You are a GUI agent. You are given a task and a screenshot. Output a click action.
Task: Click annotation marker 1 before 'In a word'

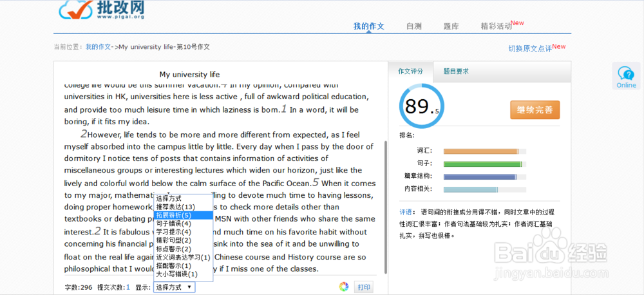pos(283,109)
